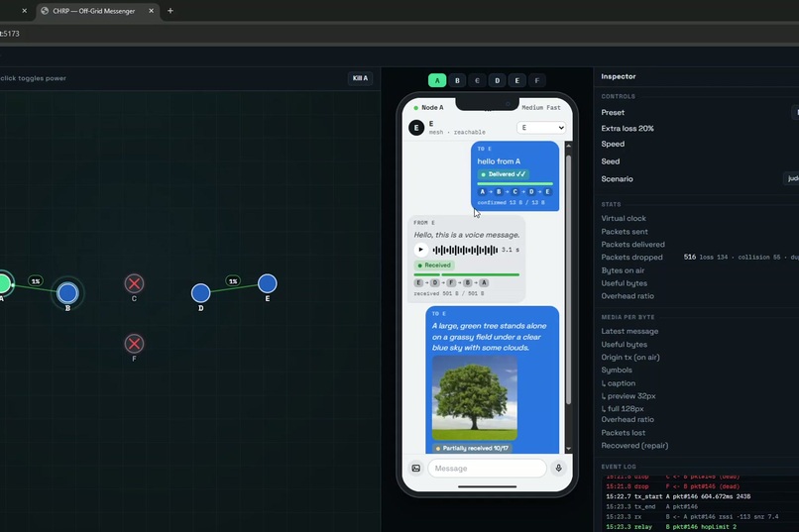Select node tab E above phone

(516, 80)
